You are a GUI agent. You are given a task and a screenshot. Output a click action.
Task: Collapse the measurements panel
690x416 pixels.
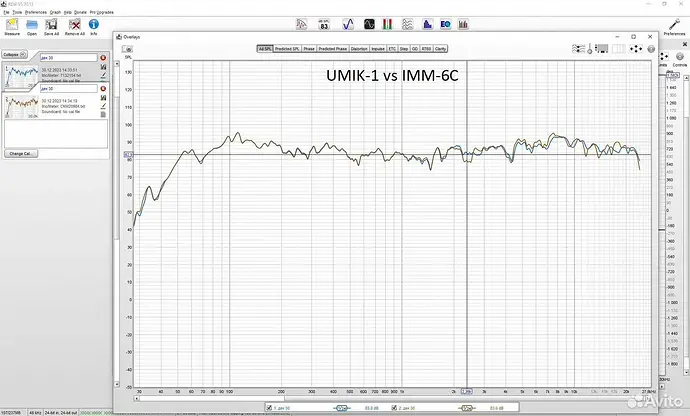tap(15, 55)
